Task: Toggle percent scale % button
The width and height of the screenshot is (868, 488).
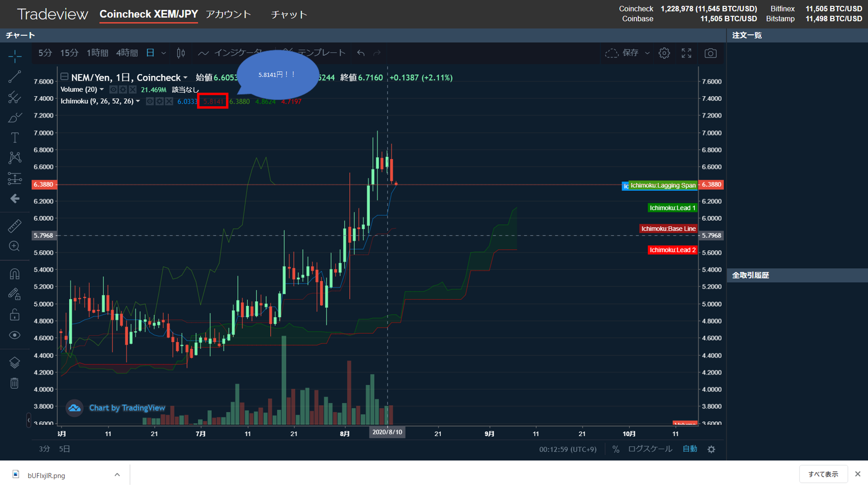Action: click(616, 449)
